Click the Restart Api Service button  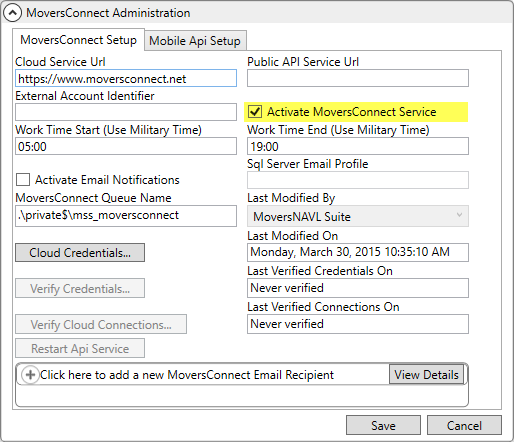80,348
